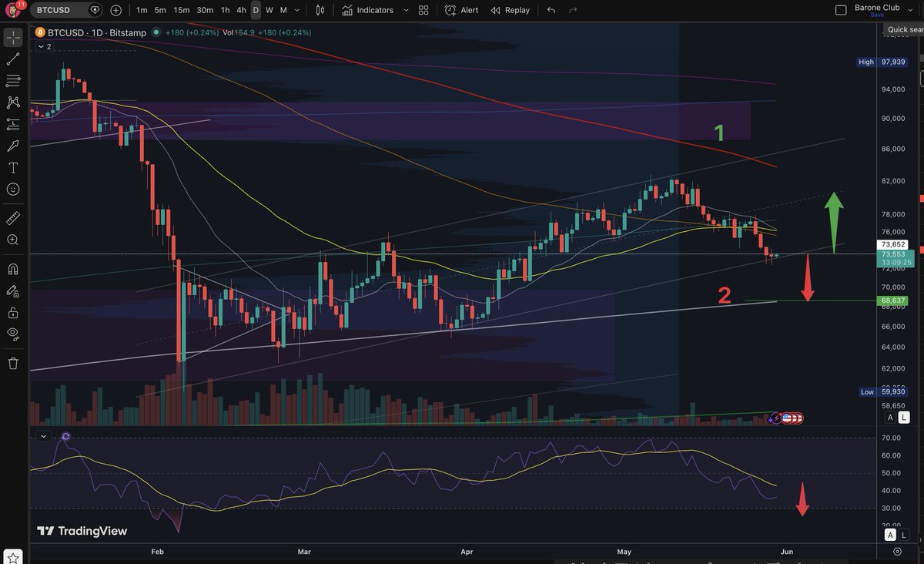Toggle hide all drawings eye icon

coord(13,334)
